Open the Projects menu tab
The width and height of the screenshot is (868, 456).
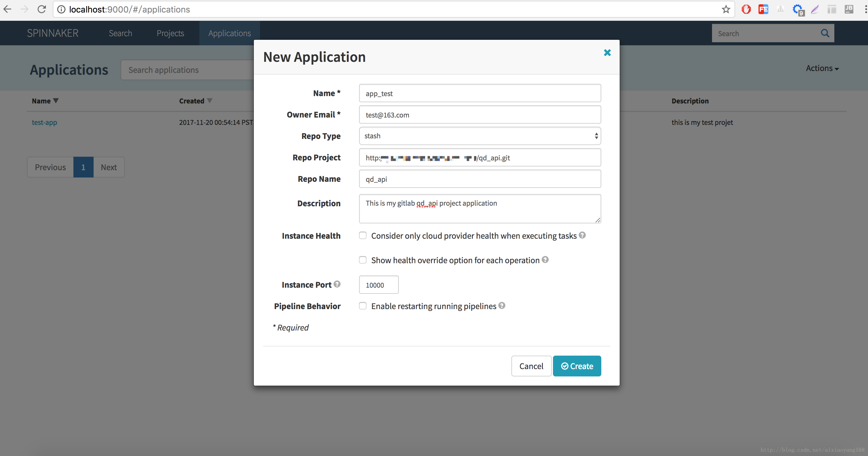tap(170, 33)
